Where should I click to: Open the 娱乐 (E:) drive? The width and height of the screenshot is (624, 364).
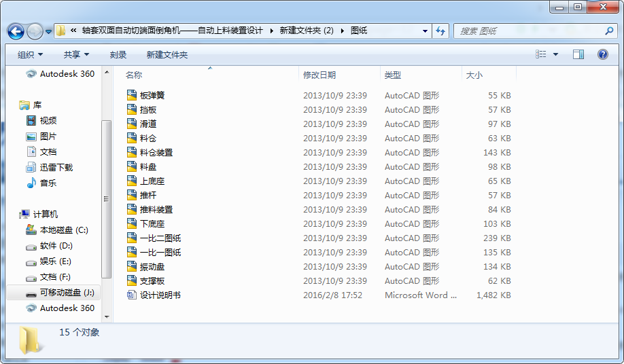pyautogui.click(x=48, y=261)
